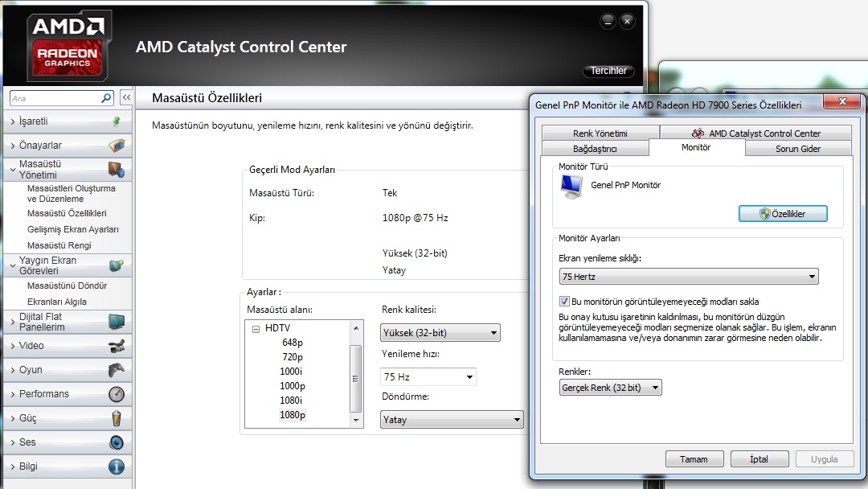
Task: Toggle 'Bu monitörün görüntüleyemeyeceği modları sakla' checkbox
Action: click(x=564, y=302)
